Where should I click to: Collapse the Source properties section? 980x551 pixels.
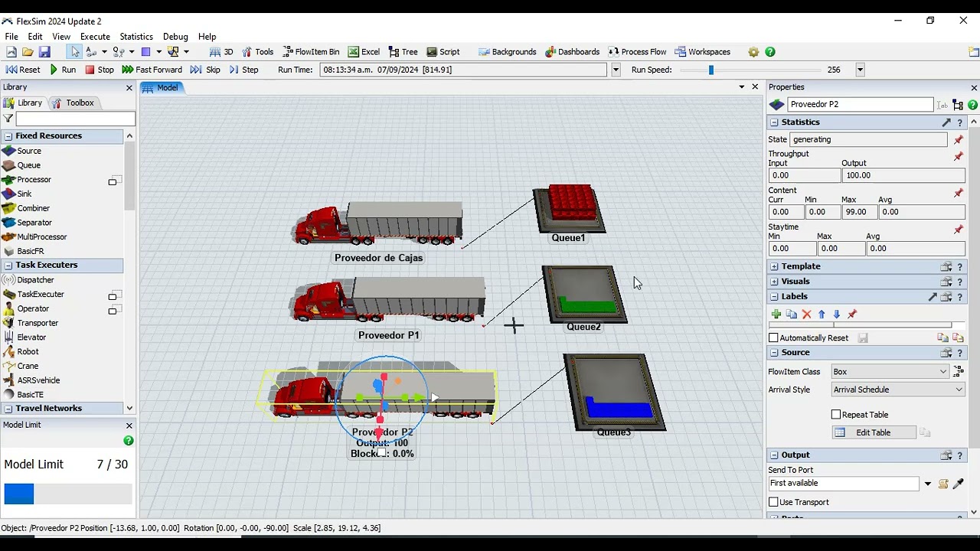pos(774,353)
